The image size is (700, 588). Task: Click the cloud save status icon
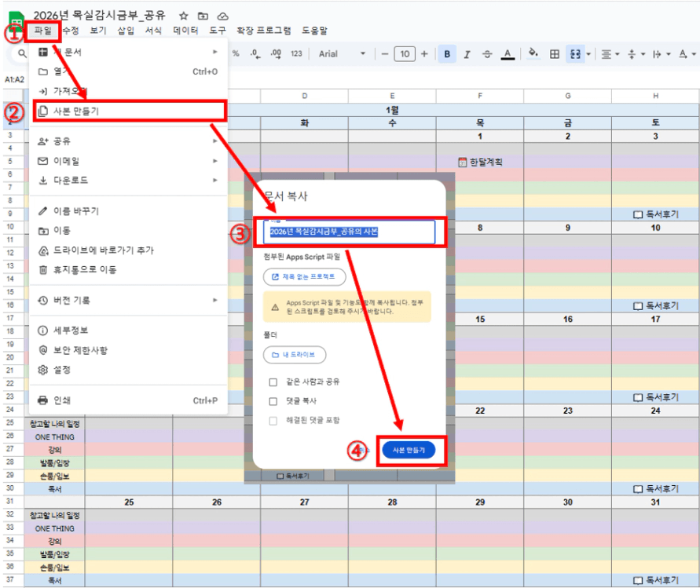click(x=223, y=16)
